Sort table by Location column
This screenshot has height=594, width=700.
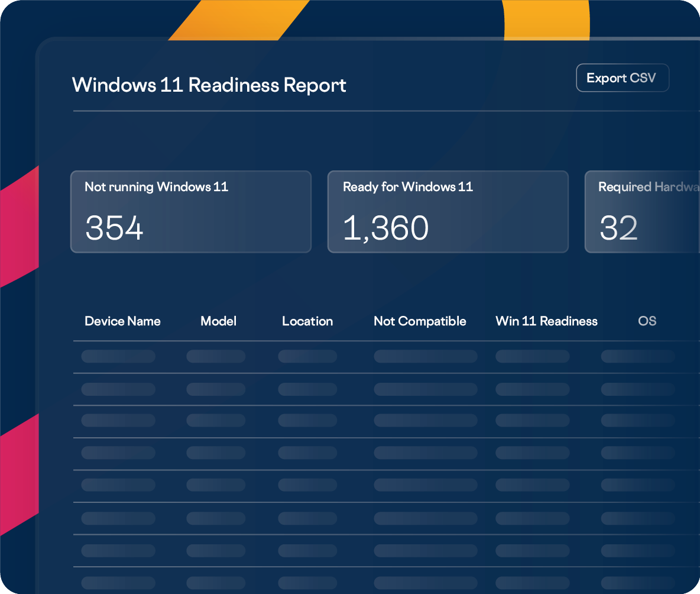tap(307, 321)
